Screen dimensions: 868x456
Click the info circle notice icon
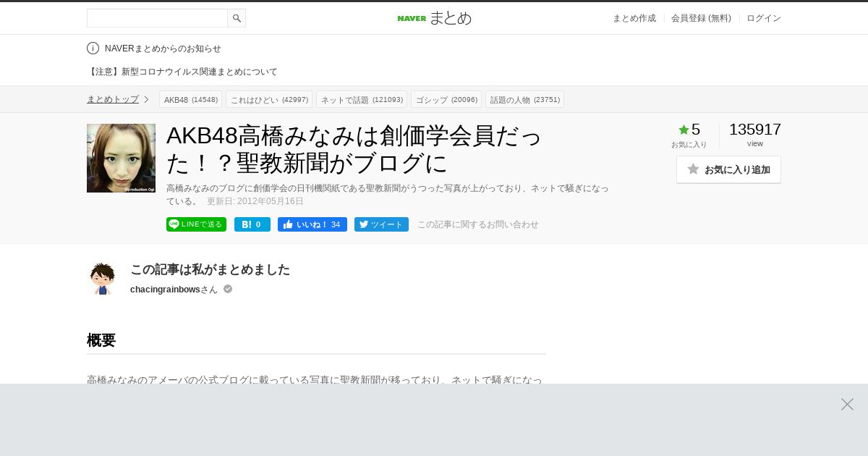[x=93, y=48]
